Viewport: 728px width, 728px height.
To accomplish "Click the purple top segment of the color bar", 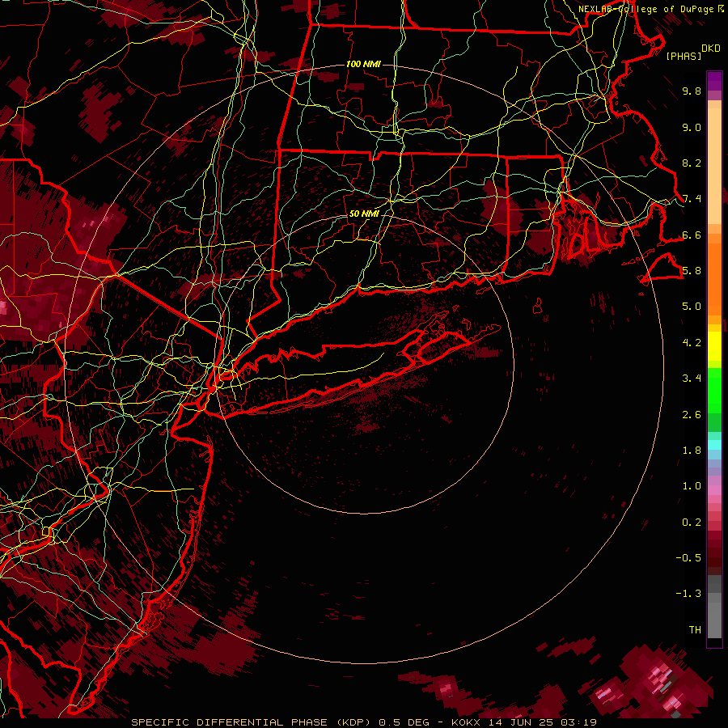I will pyautogui.click(x=714, y=81).
